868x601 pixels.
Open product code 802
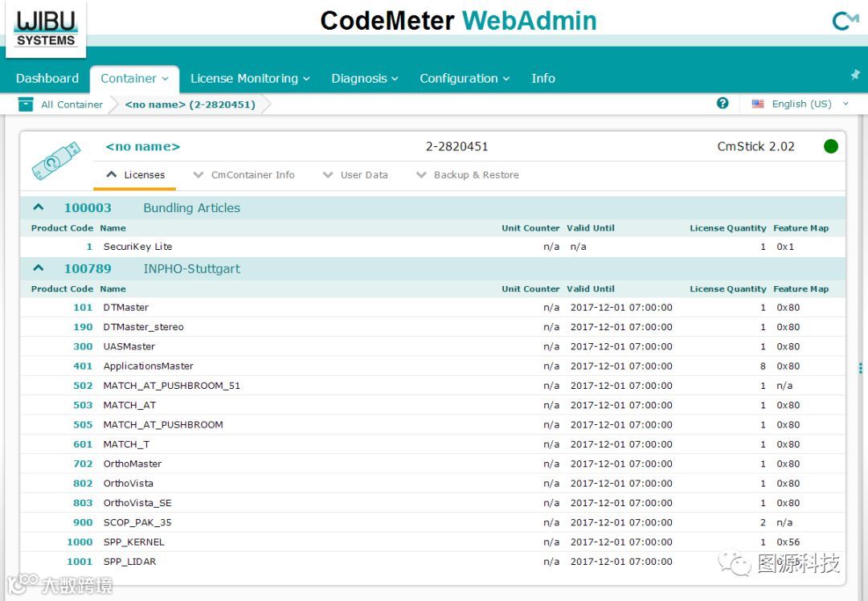click(83, 483)
